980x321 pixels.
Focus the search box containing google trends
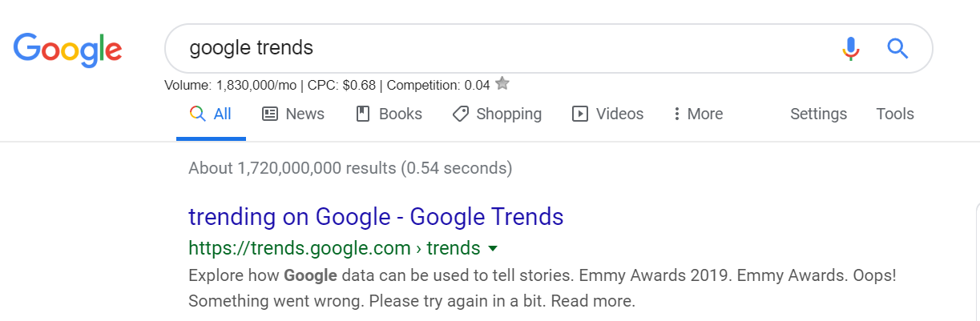pyautogui.click(x=505, y=48)
